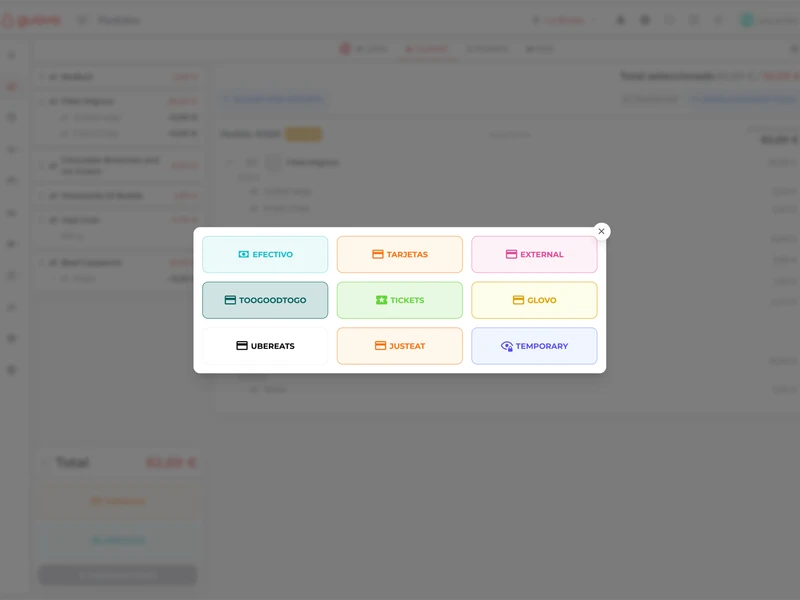Click the yellow status badge beside the order title

click(303, 134)
